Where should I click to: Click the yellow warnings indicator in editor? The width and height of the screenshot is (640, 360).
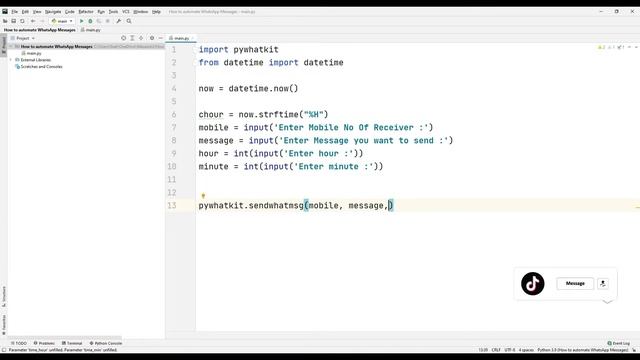[601, 47]
